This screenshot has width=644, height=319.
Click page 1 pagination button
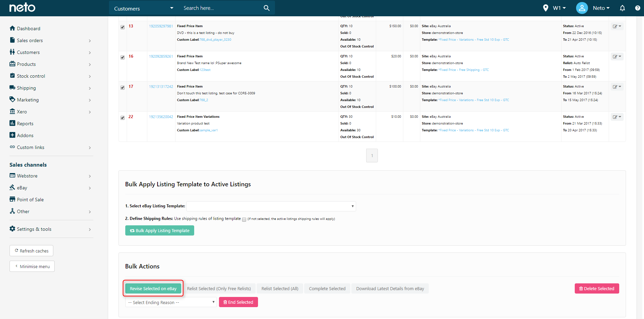[372, 155]
